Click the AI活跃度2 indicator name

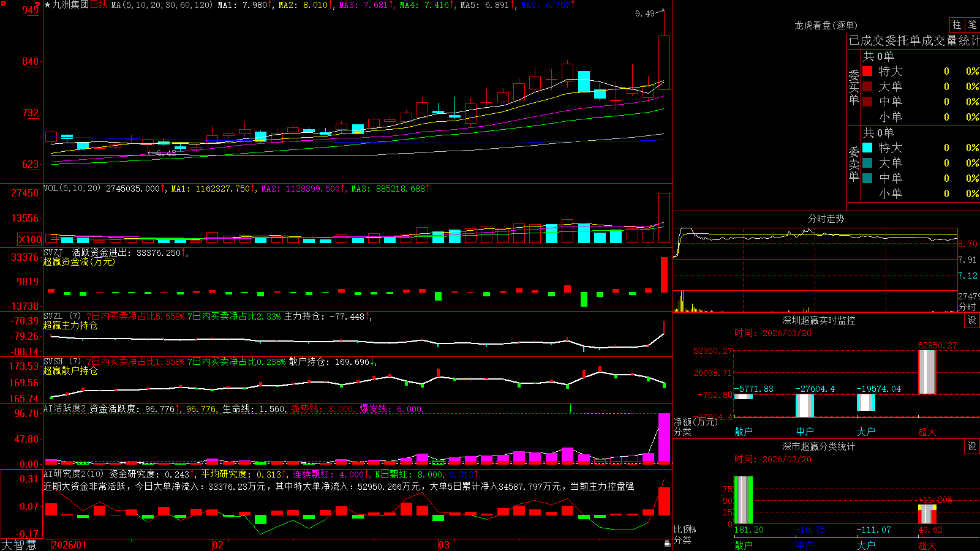65,408
